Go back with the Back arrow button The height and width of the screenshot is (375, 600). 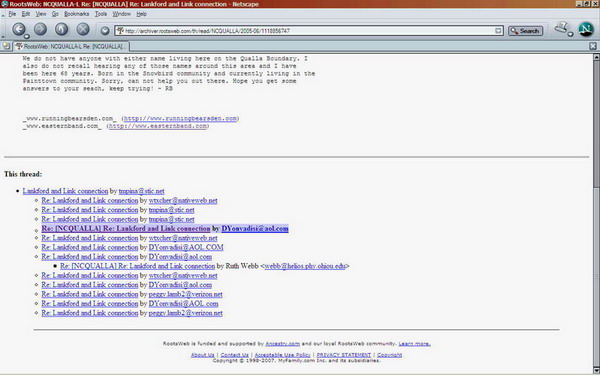point(19,29)
